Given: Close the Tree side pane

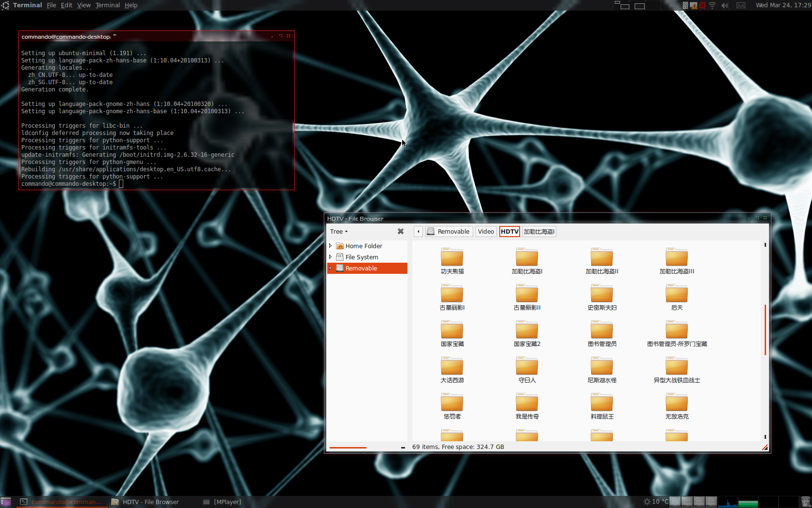Looking at the screenshot, I should pyautogui.click(x=401, y=231).
